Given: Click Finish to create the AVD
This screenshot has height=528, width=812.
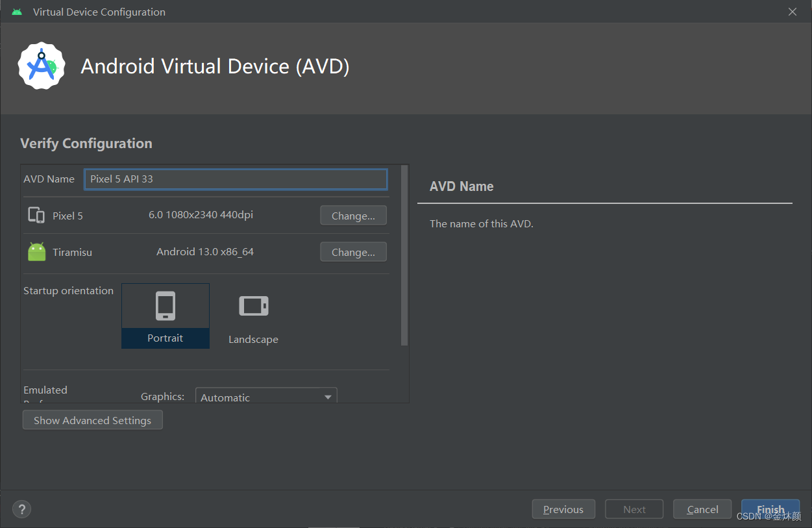Looking at the screenshot, I should click(x=770, y=509).
